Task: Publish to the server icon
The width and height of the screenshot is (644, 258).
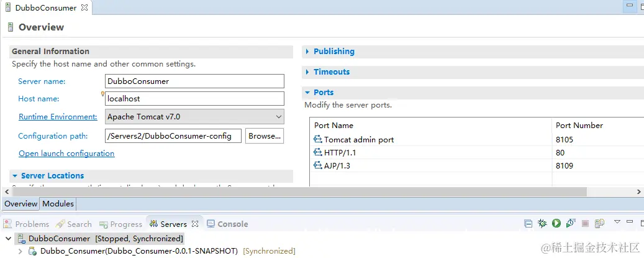Action: point(600,223)
